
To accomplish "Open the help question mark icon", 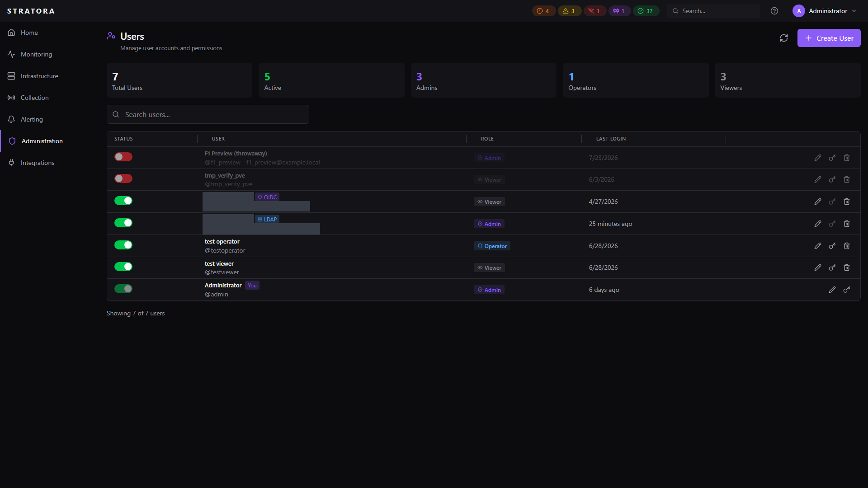I will (x=774, y=11).
